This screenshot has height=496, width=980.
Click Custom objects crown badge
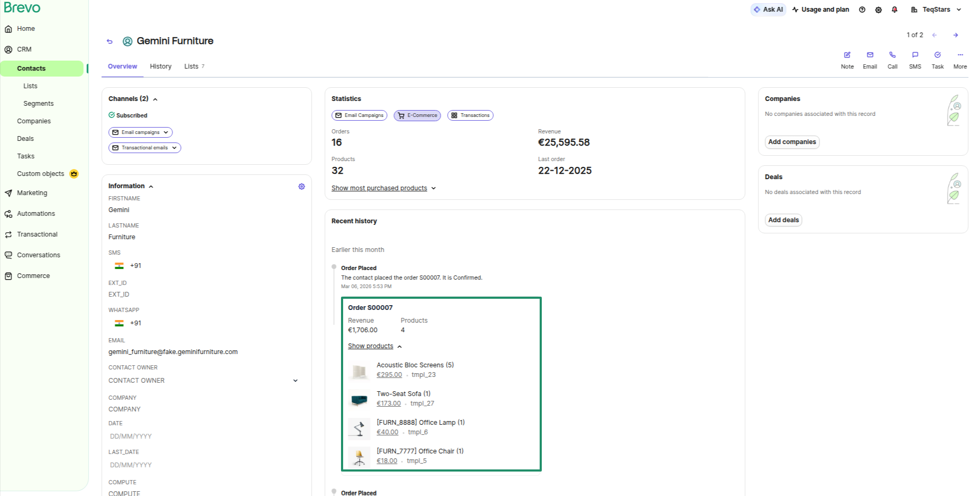click(74, 174)
